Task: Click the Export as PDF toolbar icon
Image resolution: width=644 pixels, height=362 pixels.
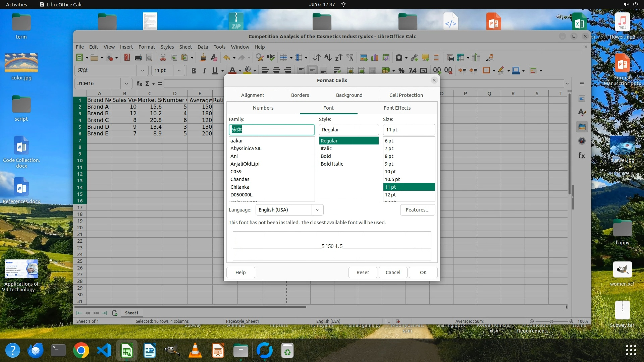Action: tap(127, 58)
